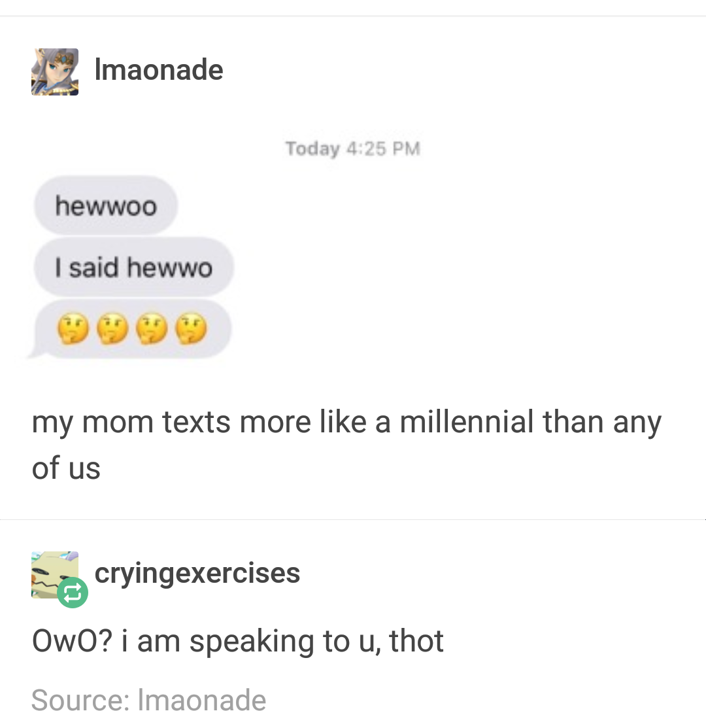Viewport: 706px width, 728px height.
Task: Click the second thinking face emoji
Action: point(112,330)
